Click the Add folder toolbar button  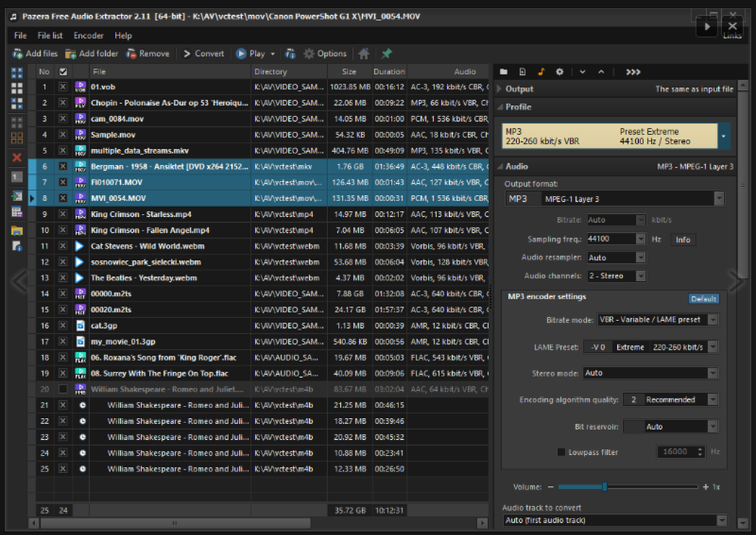point(91,54)
